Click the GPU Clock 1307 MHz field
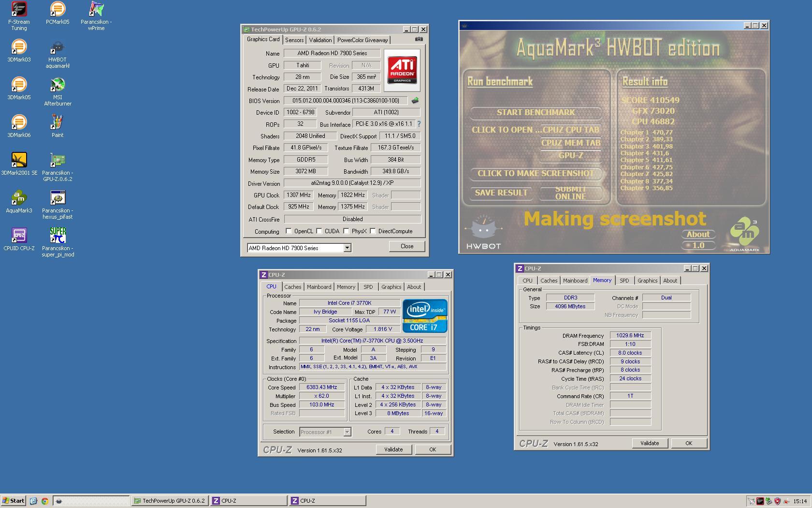This screenshot has height=508, width=812. tap(299, 195)
